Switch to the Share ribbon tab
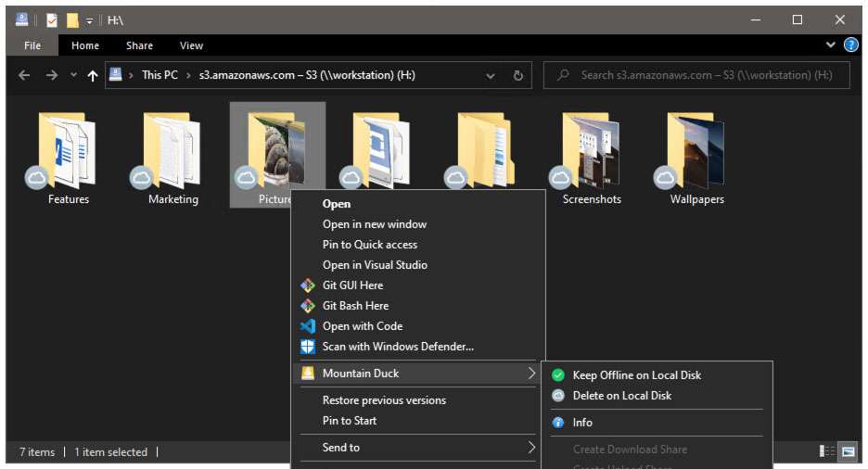Viewport: 868px width, 469px height. (140, 45)
